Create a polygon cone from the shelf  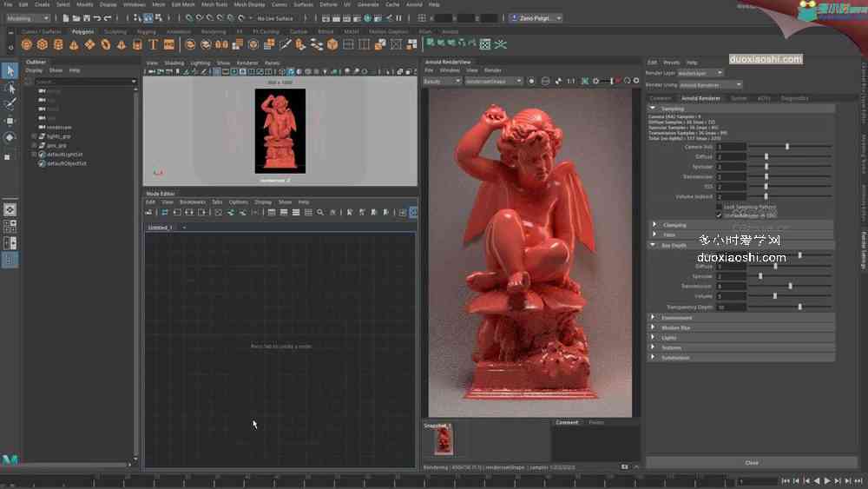click(x=74, y=44)
